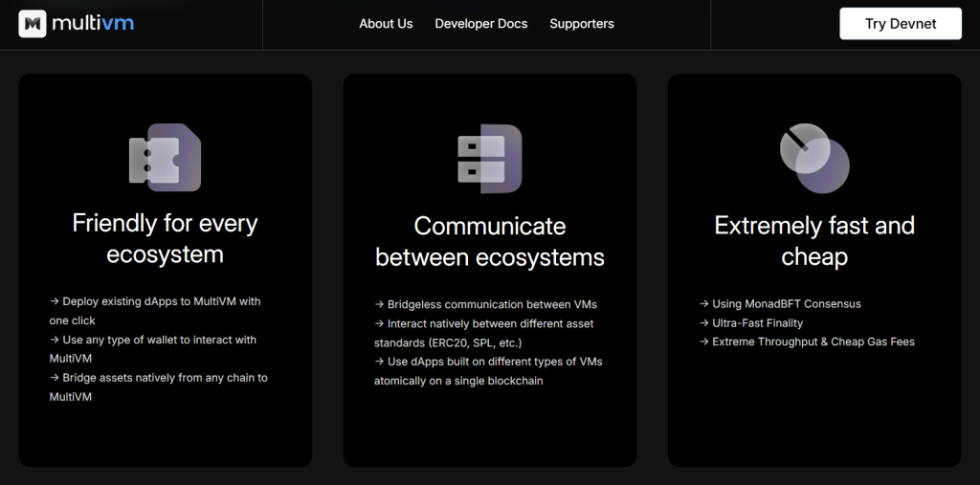Go to Developer Docs
Viewport: 980px width, 485px height.
tap(480, 24)
